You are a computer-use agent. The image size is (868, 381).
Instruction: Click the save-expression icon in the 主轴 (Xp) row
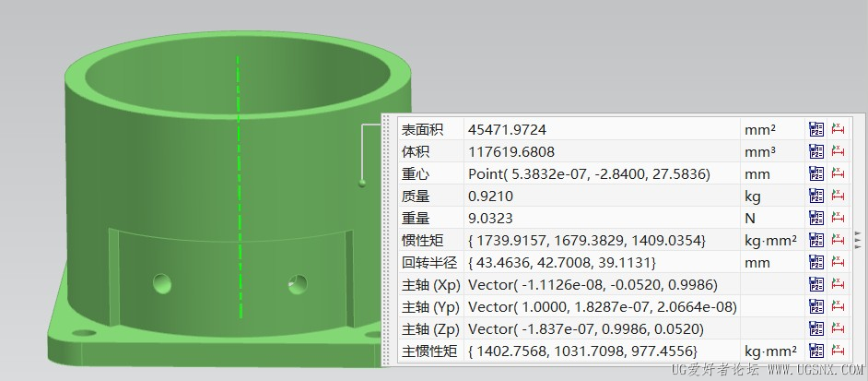click(816, 284)
